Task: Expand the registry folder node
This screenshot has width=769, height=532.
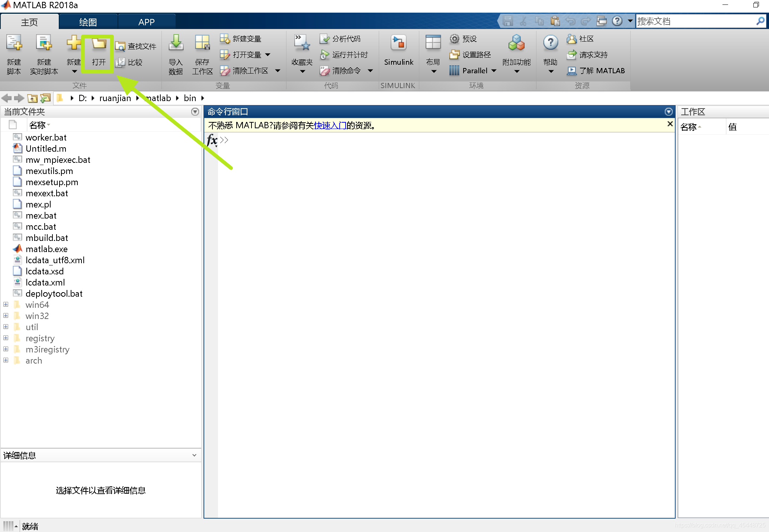Action: (6, 338)
